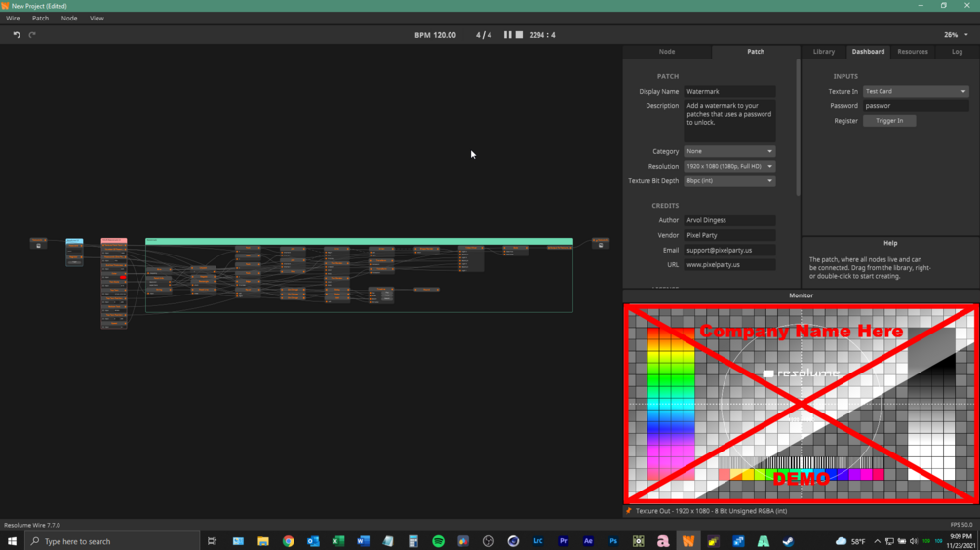
Task: Switch to the Dashboard tab
Action: tap(868, 52)
